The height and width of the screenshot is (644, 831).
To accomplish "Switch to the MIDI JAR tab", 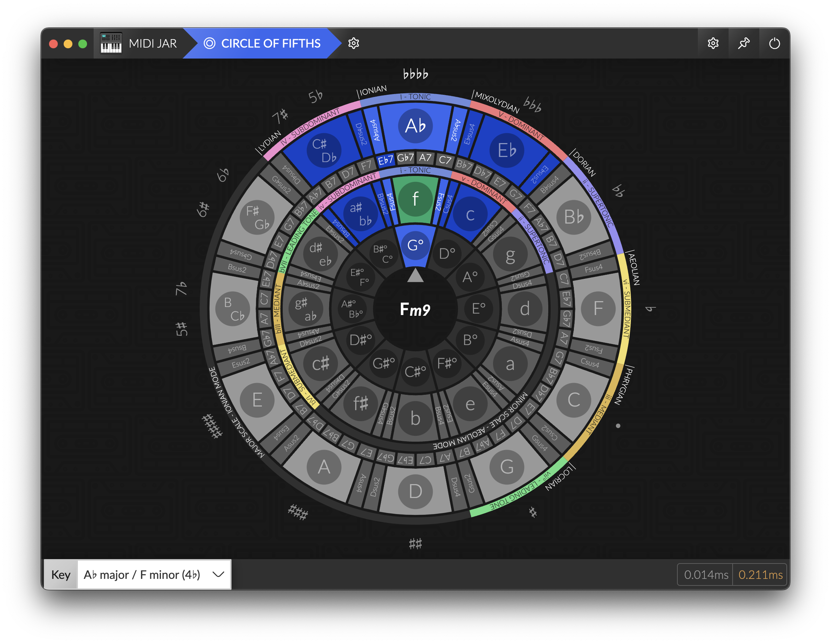I will pos(153,44).
